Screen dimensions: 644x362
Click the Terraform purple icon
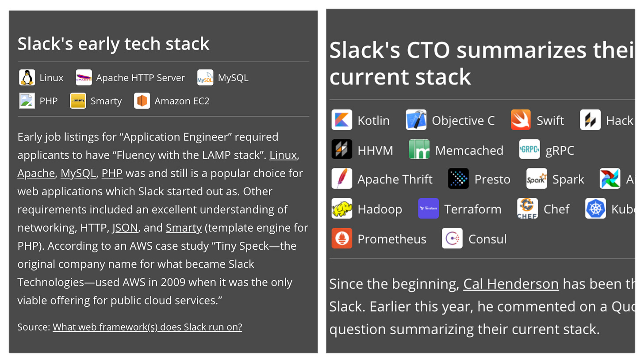click(428, 209)
